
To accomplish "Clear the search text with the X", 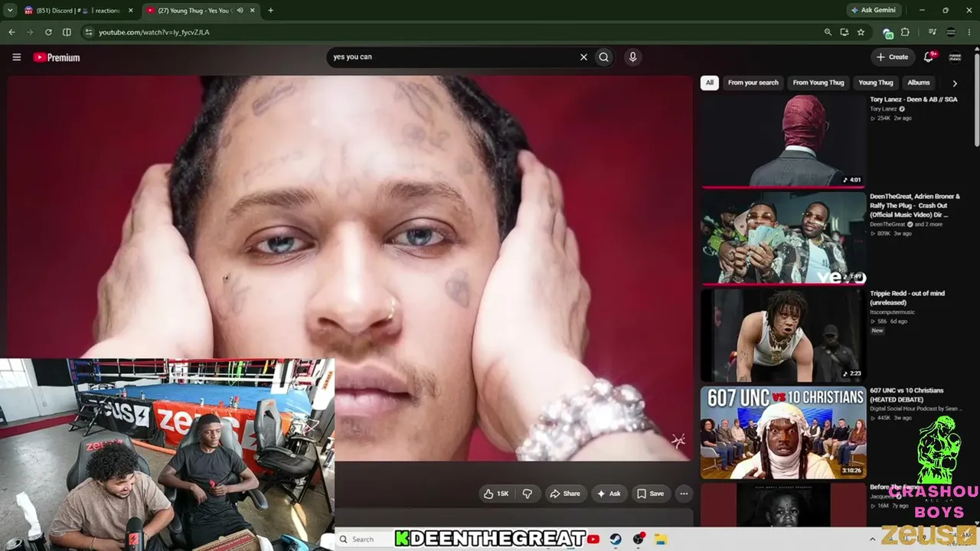I will point(583,57).
